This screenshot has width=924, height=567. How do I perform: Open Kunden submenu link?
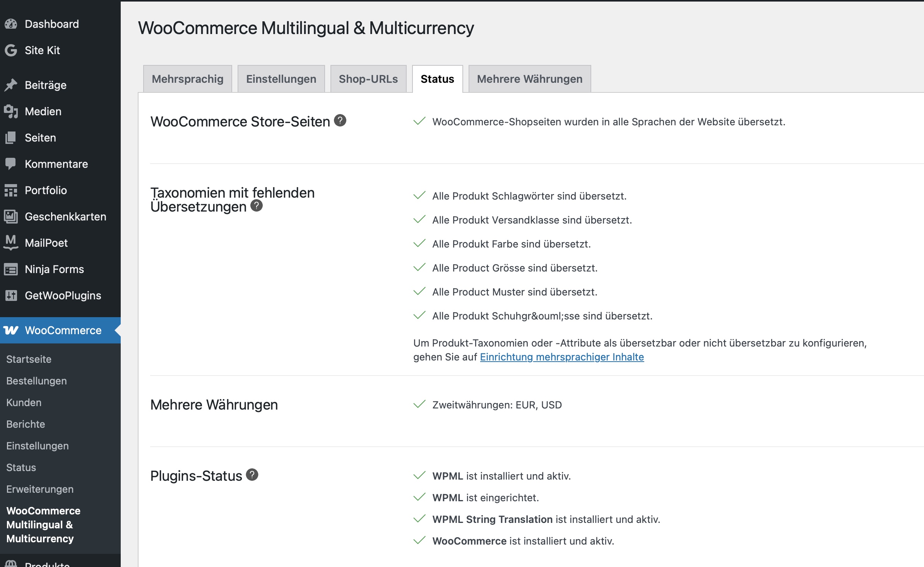coord(24,403)
